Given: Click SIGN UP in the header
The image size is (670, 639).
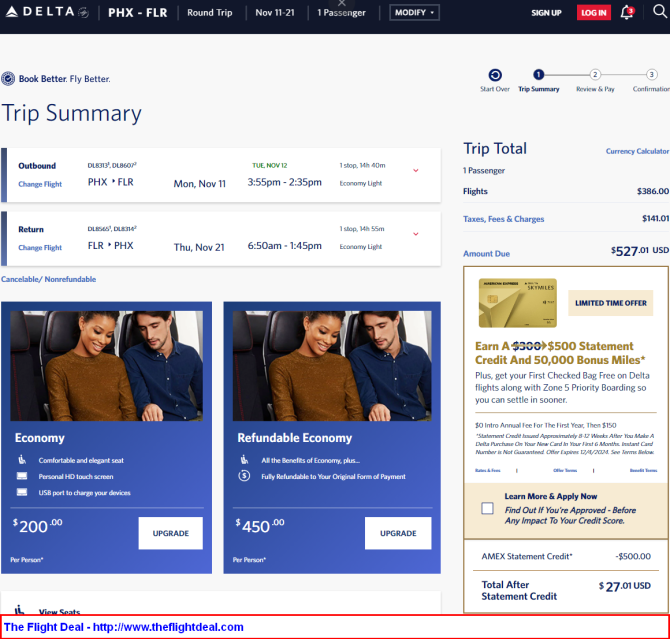Looking at the screenshot, I should (546, 13).
